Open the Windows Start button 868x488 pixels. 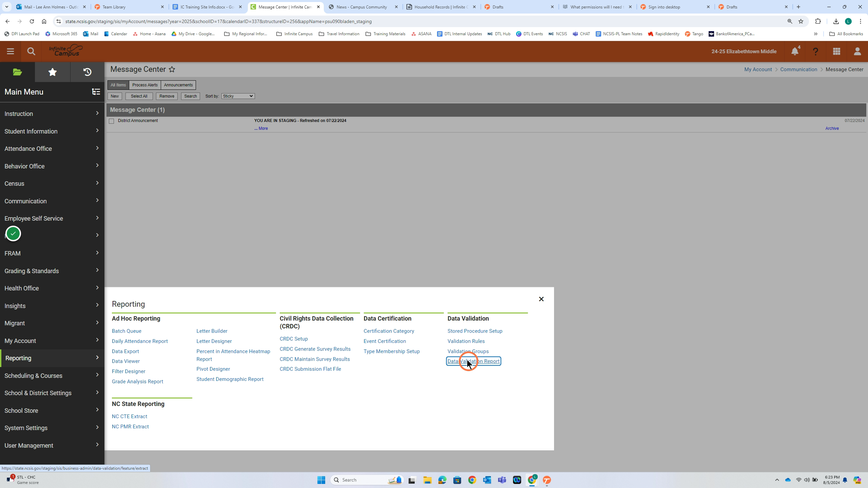(x=321, y=480)
